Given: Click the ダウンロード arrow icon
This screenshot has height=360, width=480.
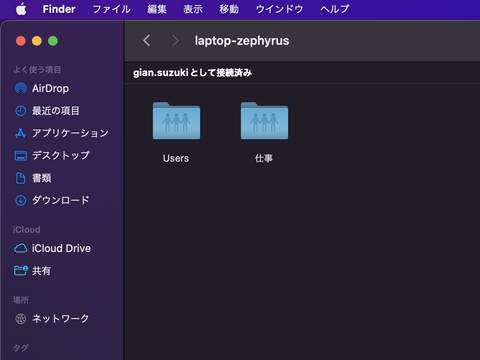Looking at the screenshot, I should tap(21, 200).
